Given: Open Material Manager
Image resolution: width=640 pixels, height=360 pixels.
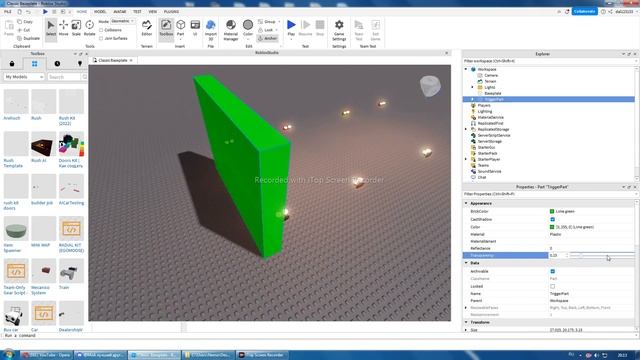Looking at the screenshot, I should pos(231,30).
